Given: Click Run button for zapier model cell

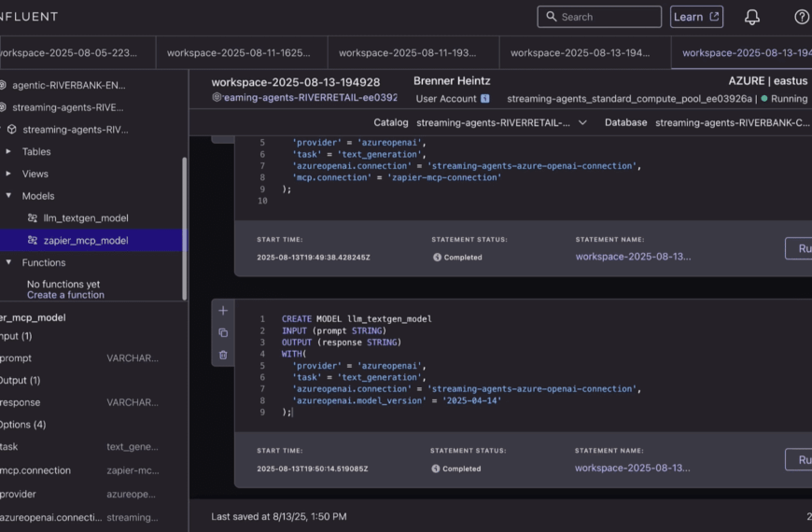Looking at the screenshot, I should click(x=799, y=248).
